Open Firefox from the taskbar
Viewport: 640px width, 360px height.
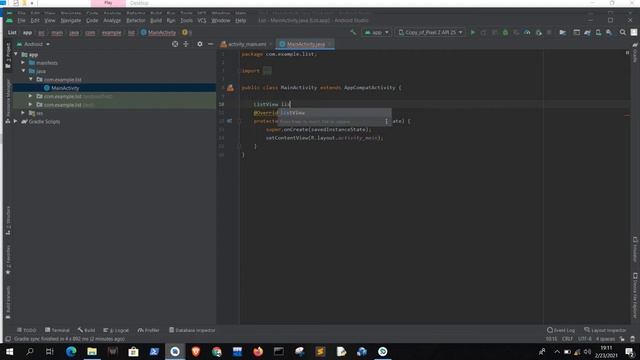tap(258, 351)
